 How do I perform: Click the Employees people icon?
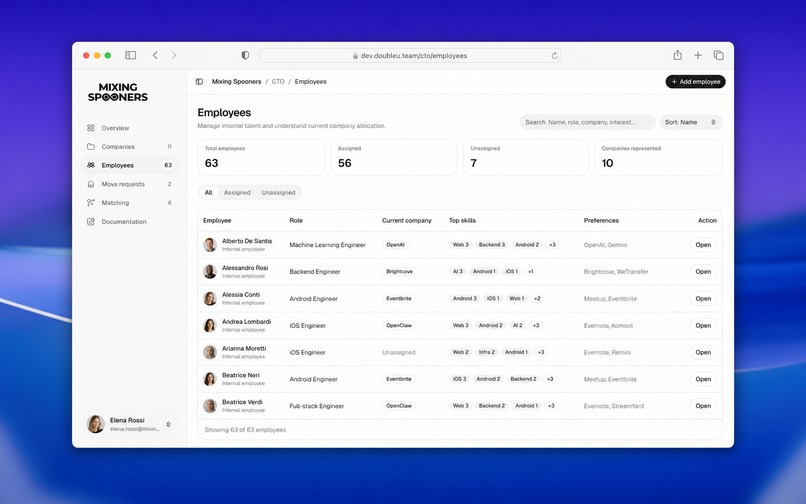91,165
